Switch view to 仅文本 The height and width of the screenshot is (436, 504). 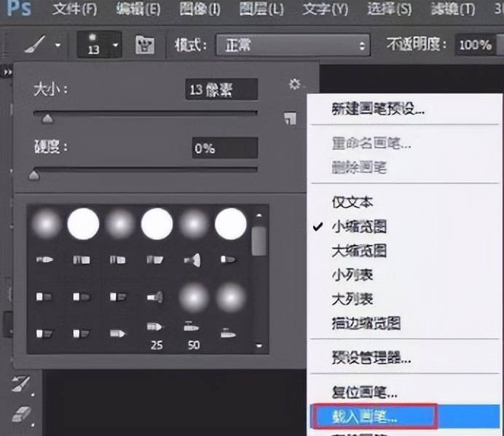(x=404, y=203)
